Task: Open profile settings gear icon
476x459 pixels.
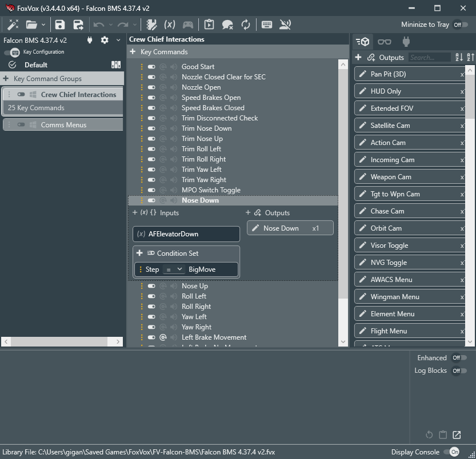Action: 105,40
